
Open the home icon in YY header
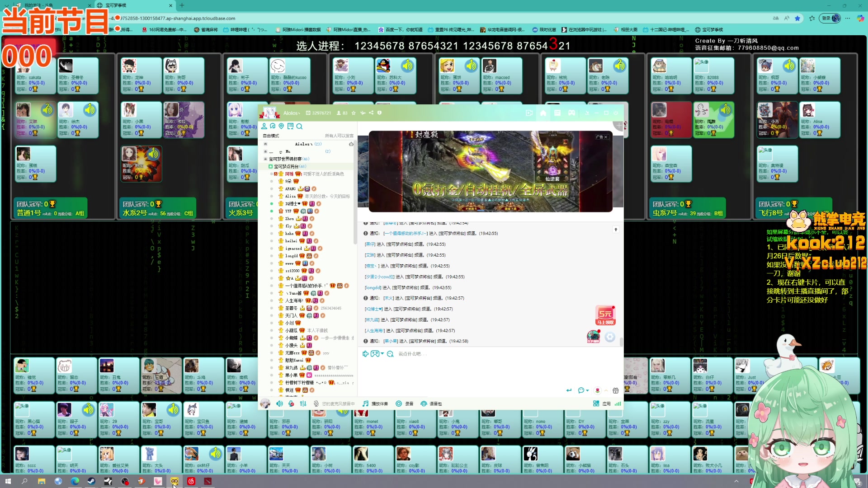pyautogui.click(x=543, y=113)
